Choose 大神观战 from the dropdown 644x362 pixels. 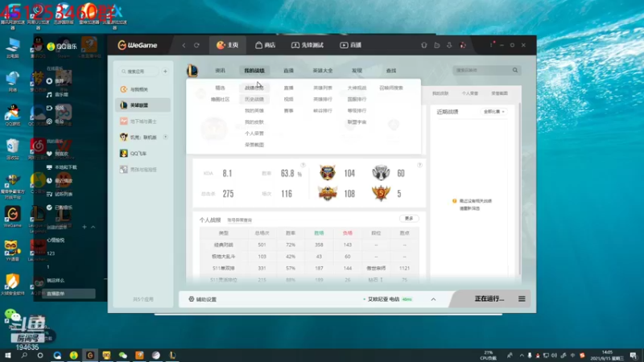point(357,88)
